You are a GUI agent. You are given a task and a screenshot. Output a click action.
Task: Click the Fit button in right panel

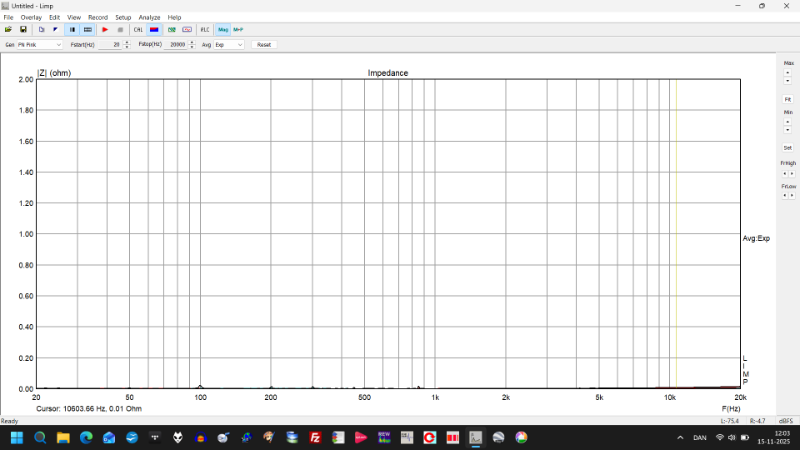coord(788,99)
